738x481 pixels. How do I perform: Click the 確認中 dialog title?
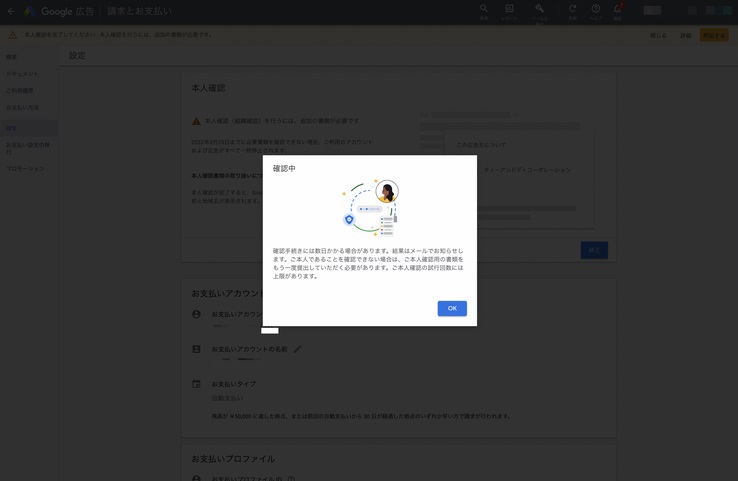pos(284,168)
